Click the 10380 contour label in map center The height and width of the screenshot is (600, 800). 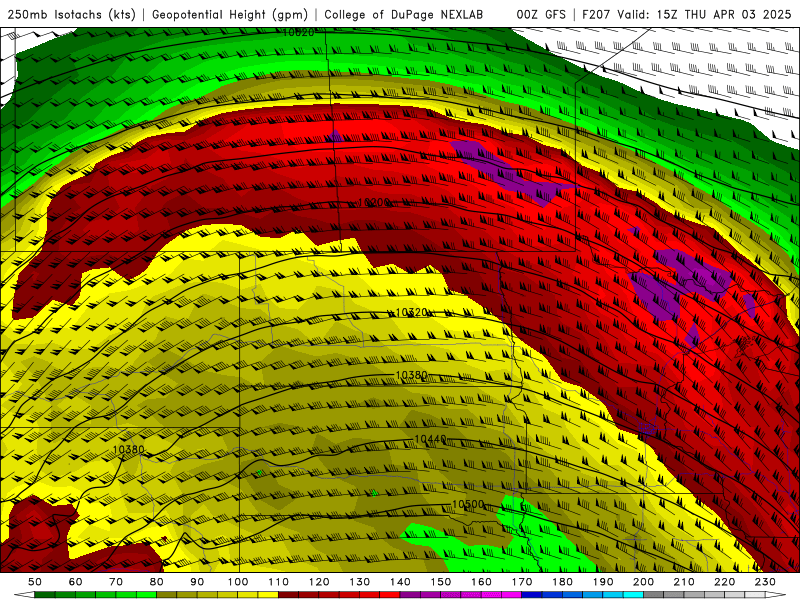pos(412,376)
